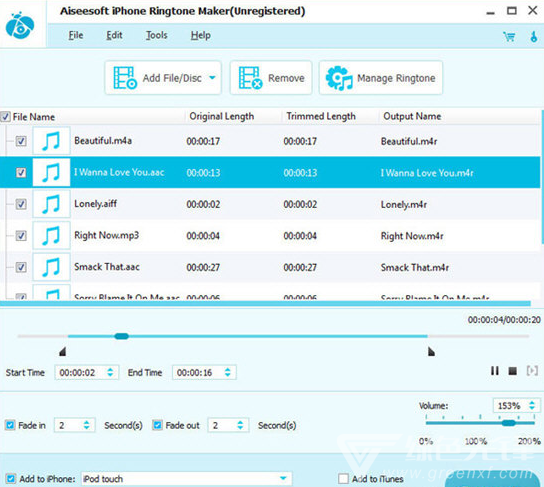Adjust the Start Time spinner arrows
Viewport: 544px width, 487px height.
(x=110, y=373)
